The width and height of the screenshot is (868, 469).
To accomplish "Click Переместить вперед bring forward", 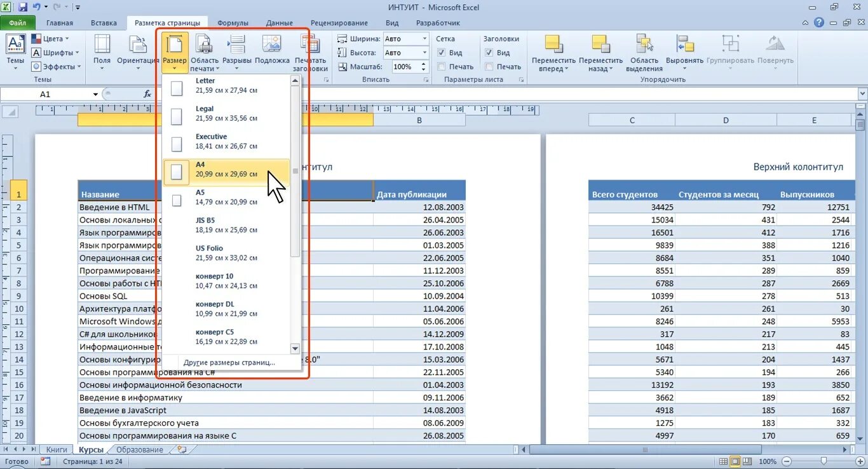I will [x=554, y=52].
